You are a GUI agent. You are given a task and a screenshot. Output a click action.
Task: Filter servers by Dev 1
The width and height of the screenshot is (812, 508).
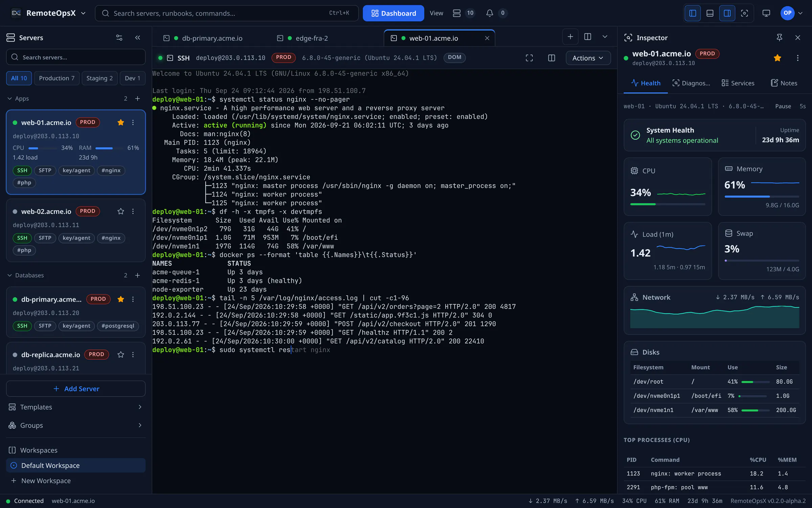point(132,78)
